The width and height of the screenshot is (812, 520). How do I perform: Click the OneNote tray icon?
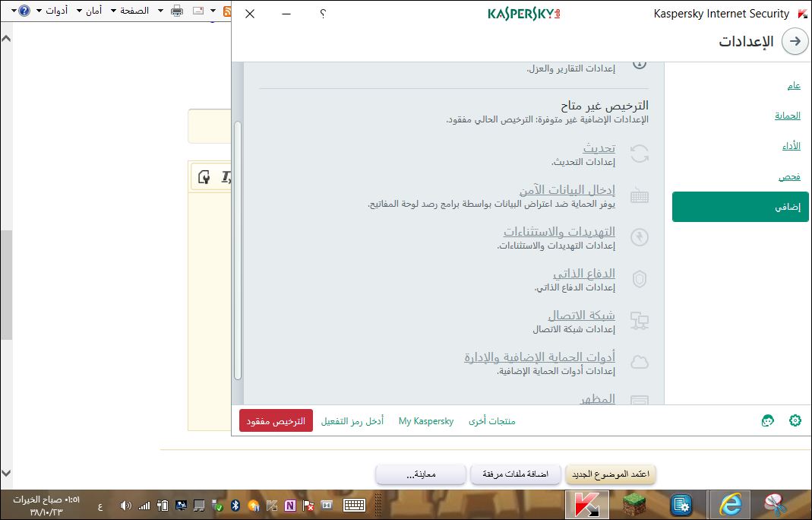(290, 505)
